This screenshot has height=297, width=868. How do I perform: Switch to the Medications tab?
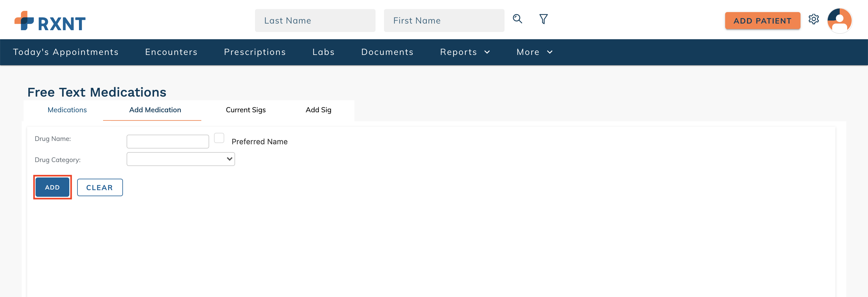(x=67, y=110)
